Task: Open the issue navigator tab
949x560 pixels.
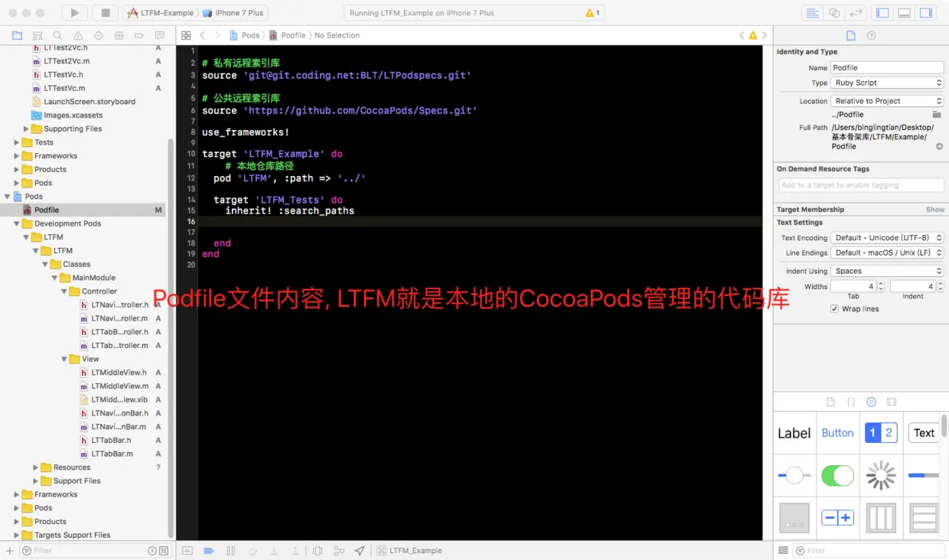Action: coord(78,35)
